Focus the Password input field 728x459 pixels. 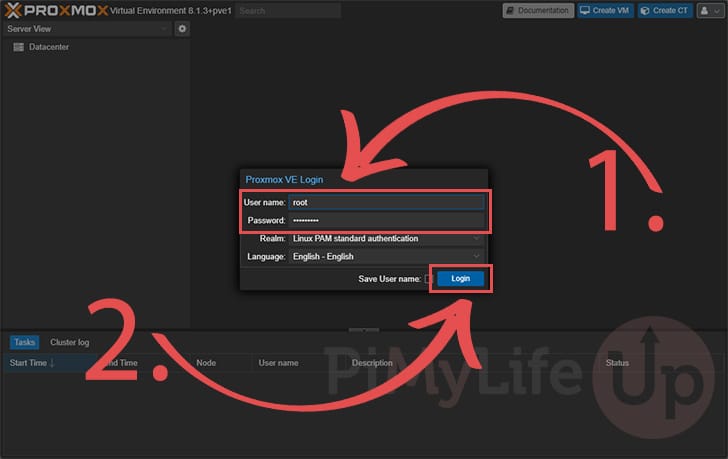click(x=386, y=220)
